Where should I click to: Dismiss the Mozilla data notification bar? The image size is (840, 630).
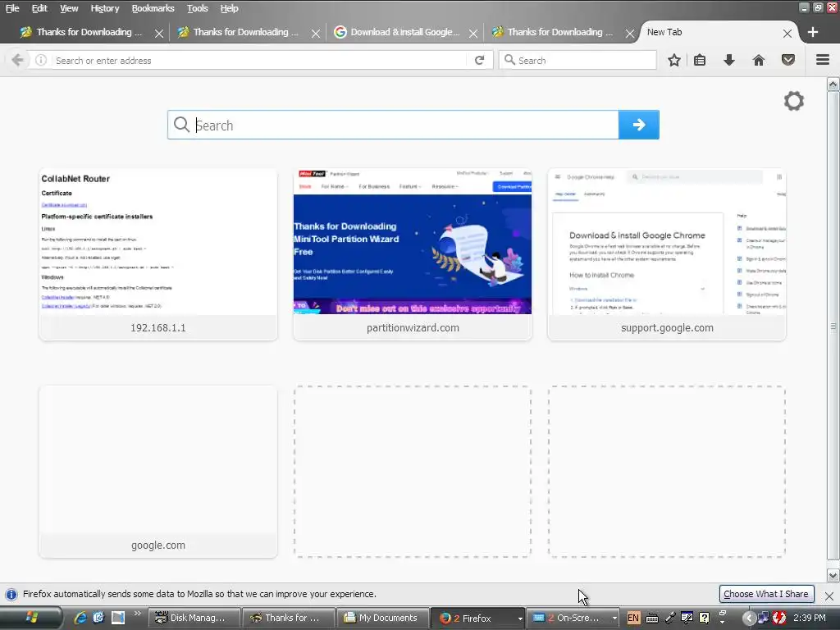point(829,596)
